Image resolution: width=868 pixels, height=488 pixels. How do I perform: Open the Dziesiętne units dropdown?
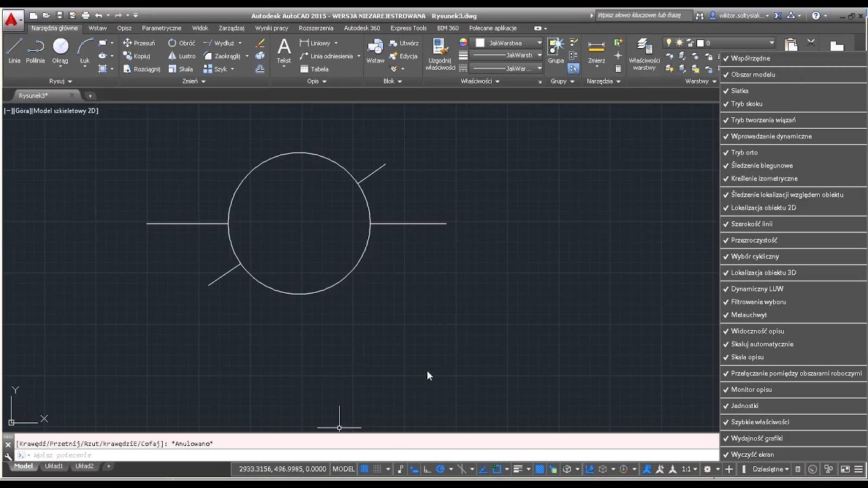point(770,468)
